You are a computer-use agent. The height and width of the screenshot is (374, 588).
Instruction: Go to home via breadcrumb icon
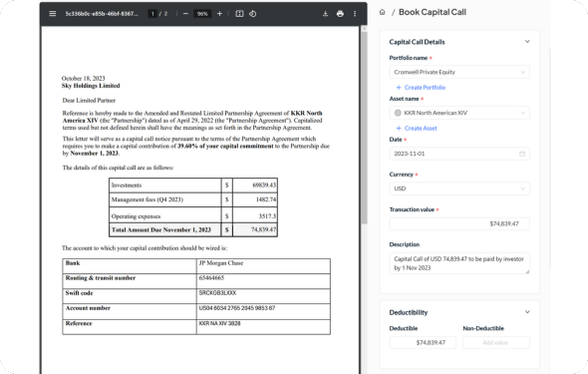pos(382,12)
